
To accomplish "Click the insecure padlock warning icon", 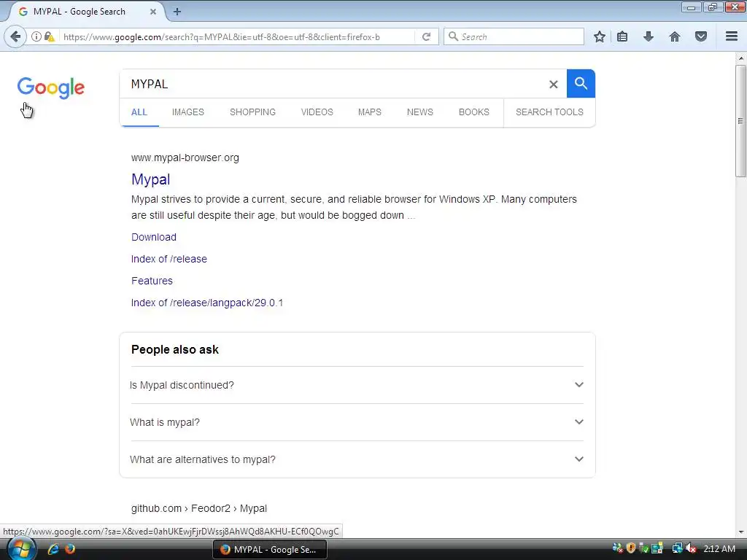I will pos(49,36).
